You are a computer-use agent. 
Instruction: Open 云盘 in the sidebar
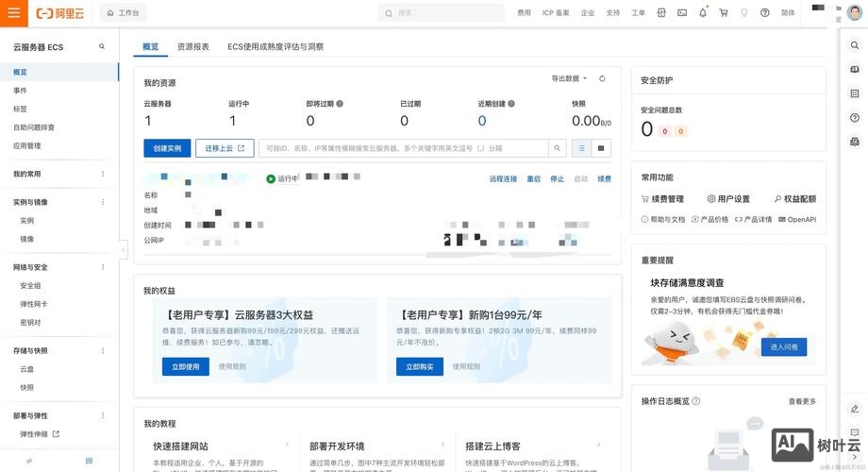(27, 369)
